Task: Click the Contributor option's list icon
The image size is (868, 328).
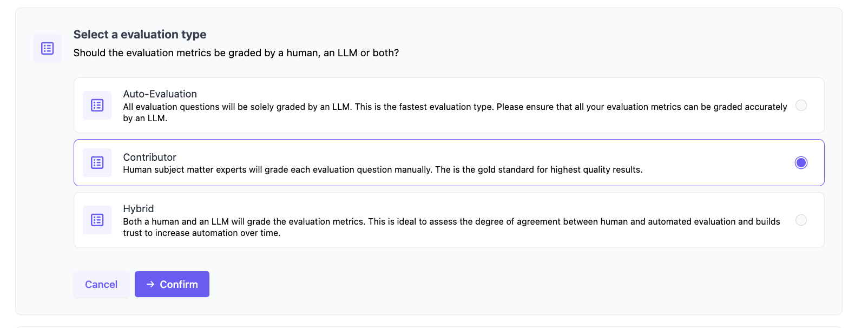Action: [97, 162]
